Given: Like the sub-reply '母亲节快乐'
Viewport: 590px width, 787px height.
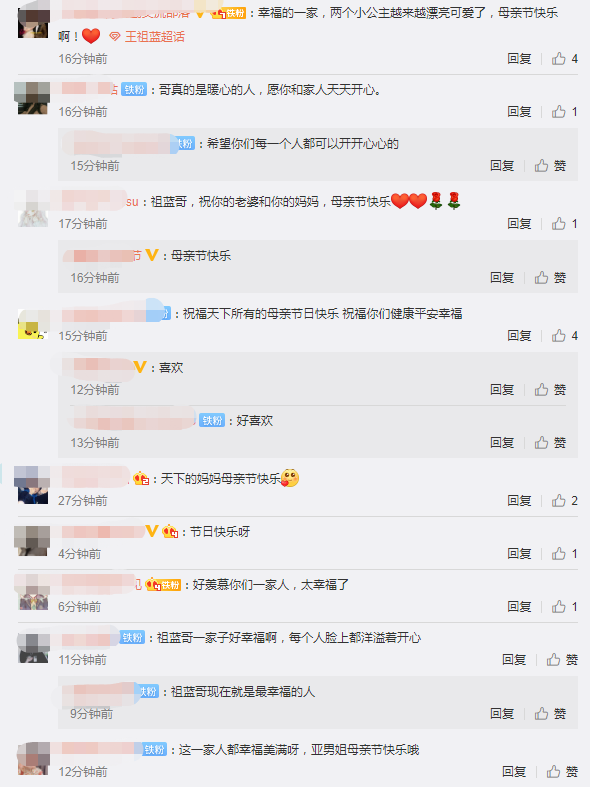Looking at the screenshot, I should (550, 278).
